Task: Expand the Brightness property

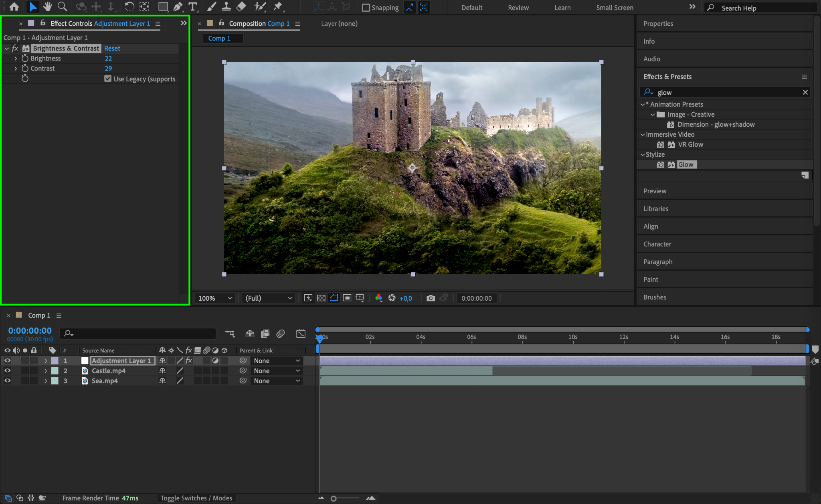Action: (x=16, y=59)
